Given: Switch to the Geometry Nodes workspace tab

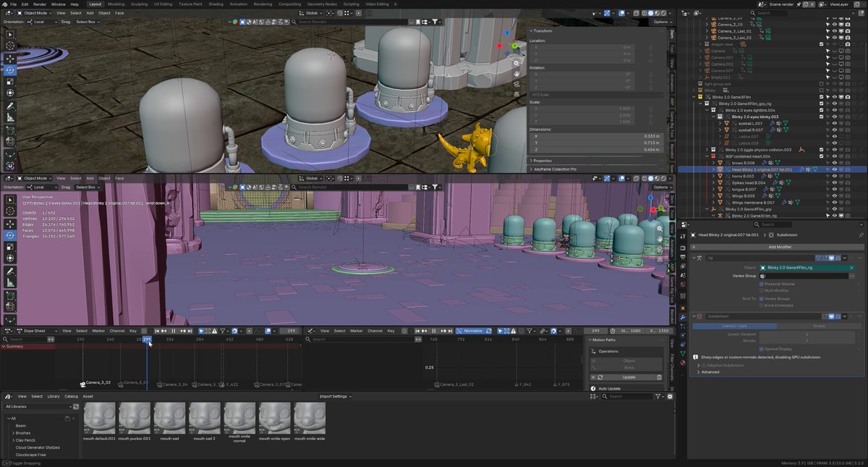Looking at the screenshot, I should point(322,4).
